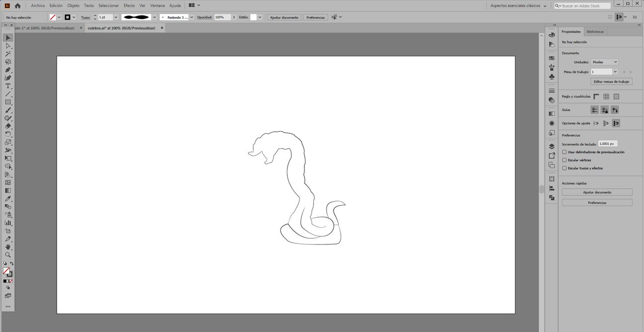
Task: Select the Lasso tool
Action: tap(8, 62)
